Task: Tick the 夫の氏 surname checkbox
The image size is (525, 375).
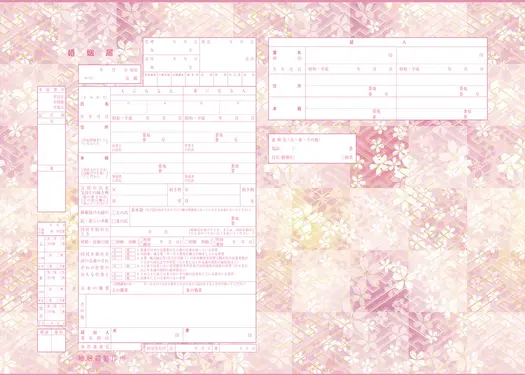Action: point(114,213)
